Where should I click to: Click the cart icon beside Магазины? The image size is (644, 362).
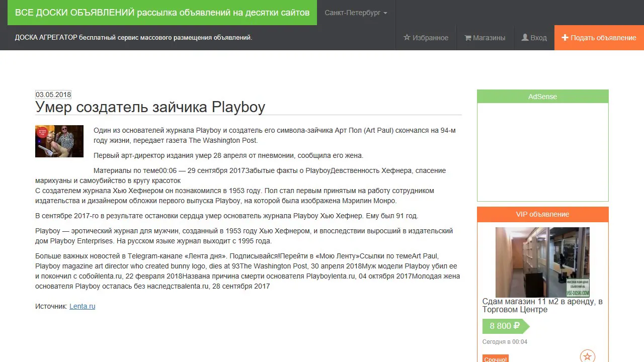[467, 38]
